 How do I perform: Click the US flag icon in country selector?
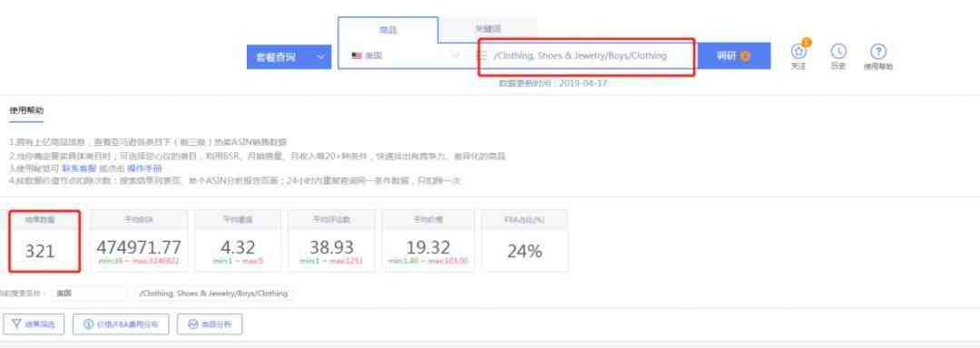(x=357, y=55)
